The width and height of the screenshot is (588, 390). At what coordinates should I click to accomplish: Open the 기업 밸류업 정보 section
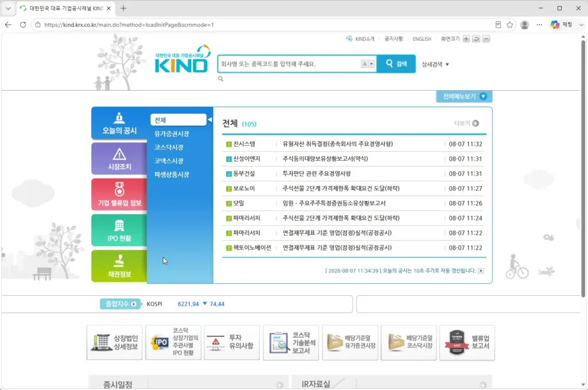coord(119,194)
